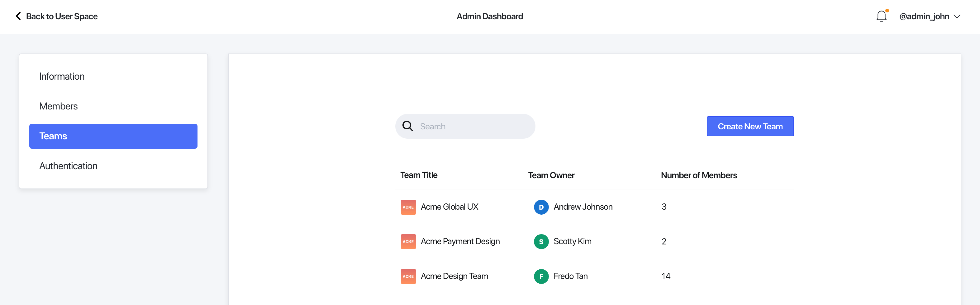The width and height of the screenshot is (980, 305).
Task: Click the Admin Dashboard title
Action: [x=490, y=16]
